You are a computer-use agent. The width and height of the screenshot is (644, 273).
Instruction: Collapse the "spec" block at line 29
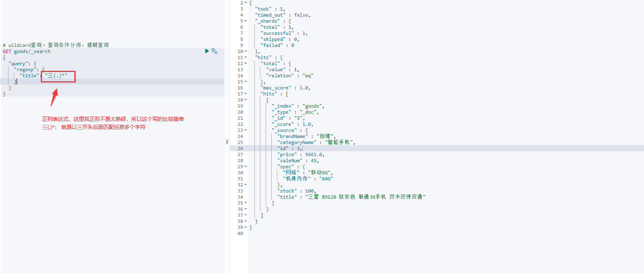(x=245, y=167)
